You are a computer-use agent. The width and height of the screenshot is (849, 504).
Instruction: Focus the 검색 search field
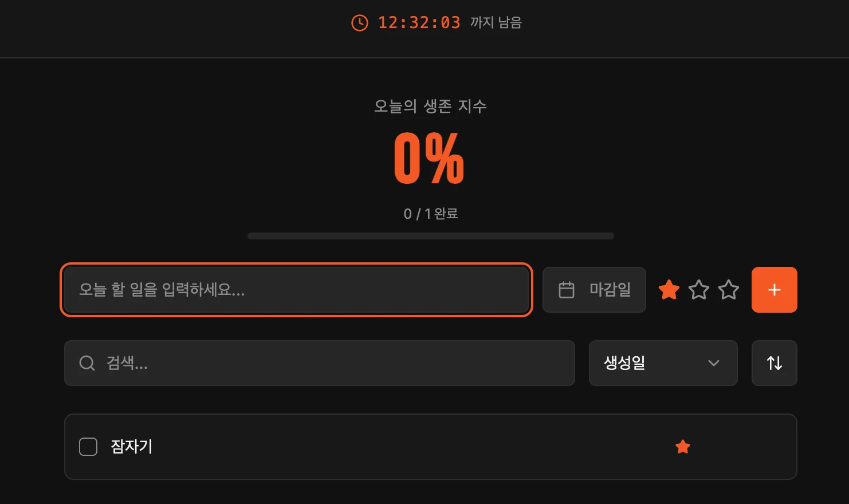[x=320, y=363]
